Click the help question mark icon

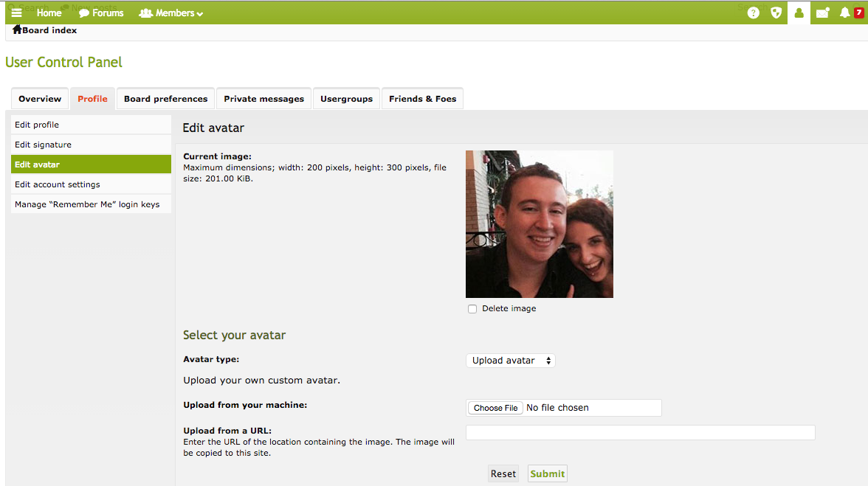tap(753, 13)
